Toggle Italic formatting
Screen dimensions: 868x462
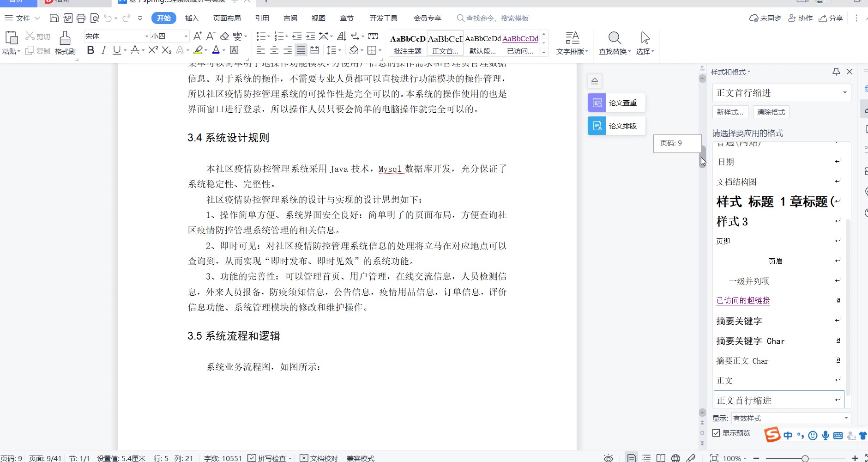tap(103, 50)
